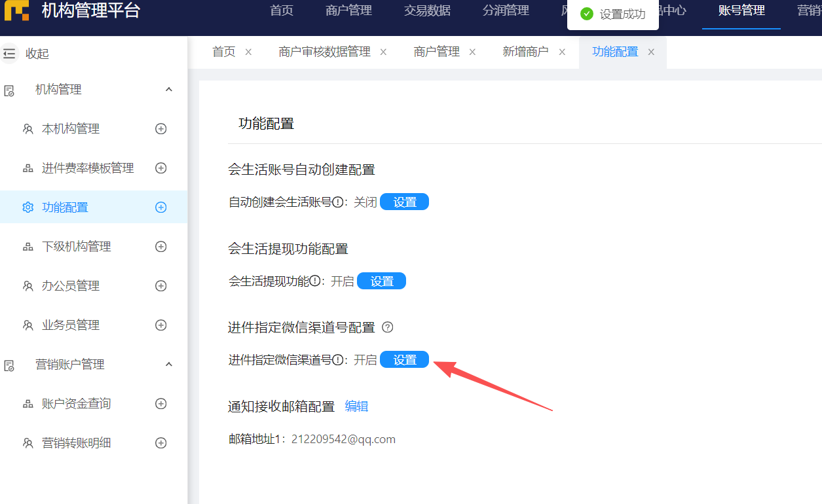822x504 pixels.
Task: Close the 商户审核数据管理 tab
Action: coord(383,52)
